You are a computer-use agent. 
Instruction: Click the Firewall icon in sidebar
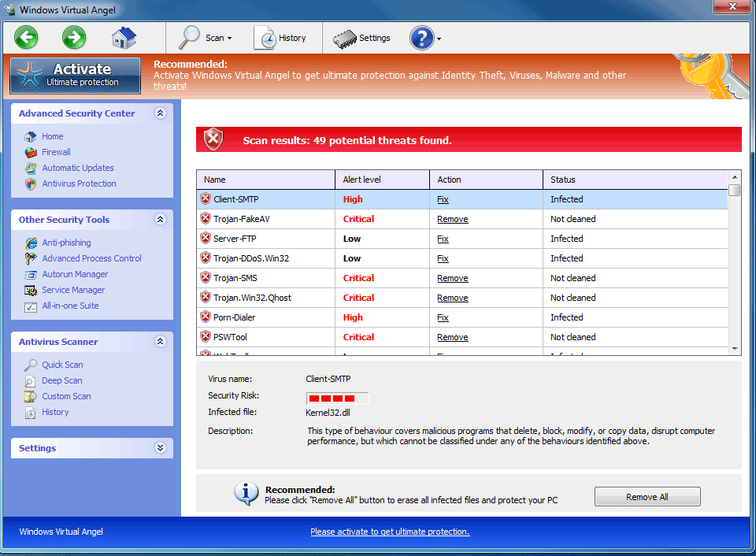coord(31,152)
